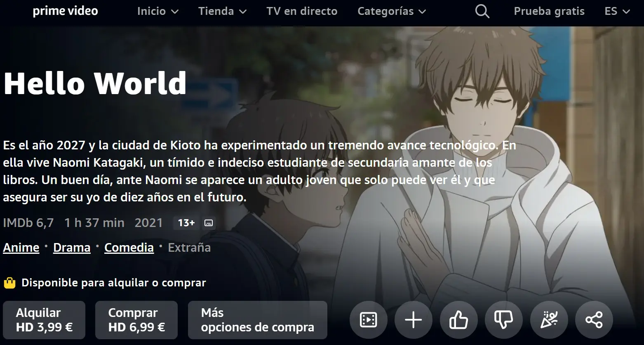
Task: Click the shopping bag availability icon
Action: click(x=9, y=283)
